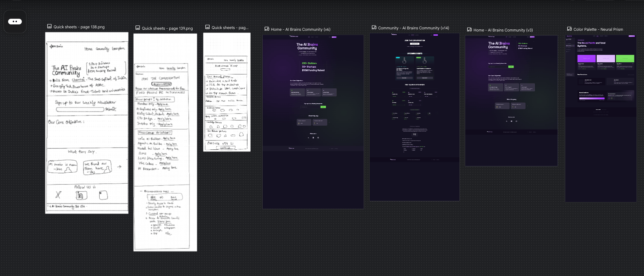This screenshot has width=644, height=276.
Task: Click device icon beside Community (v14) label
Action: coord(374,28)
